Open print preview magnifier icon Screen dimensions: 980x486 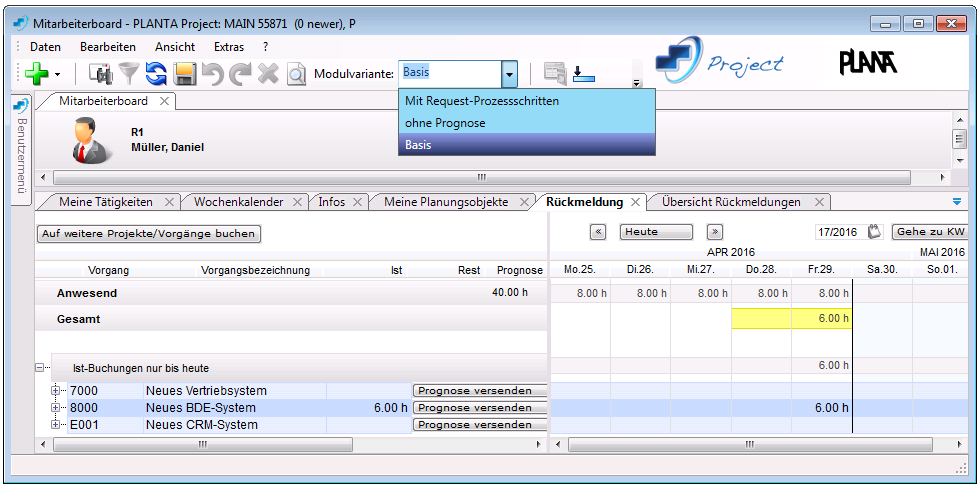(x=296, y=73)
